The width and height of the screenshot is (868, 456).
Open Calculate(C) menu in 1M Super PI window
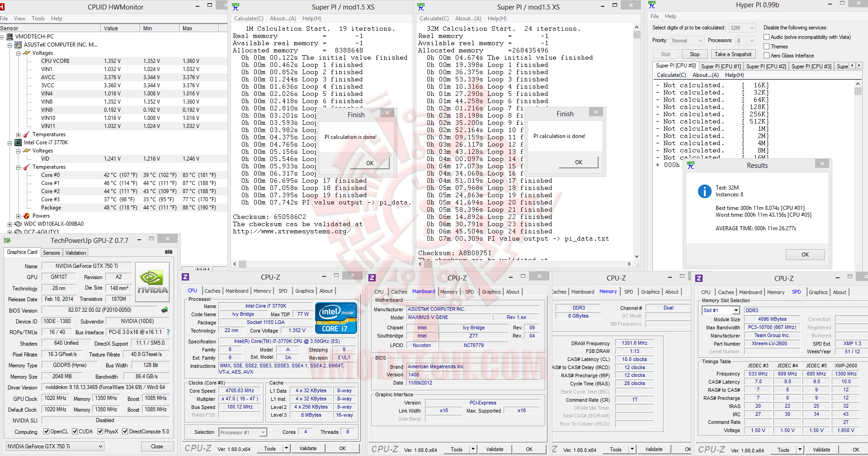[249, 19]
